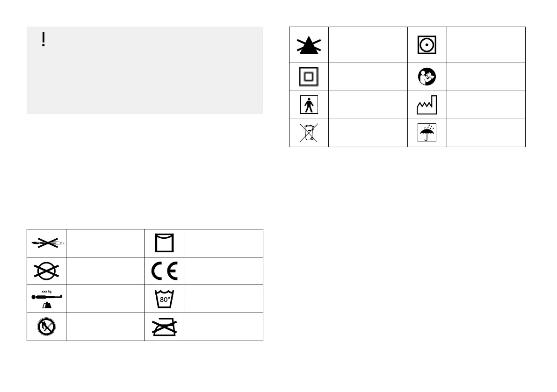Select the type B applied part person symbol

pyautogui.click(x=309, y=105)
